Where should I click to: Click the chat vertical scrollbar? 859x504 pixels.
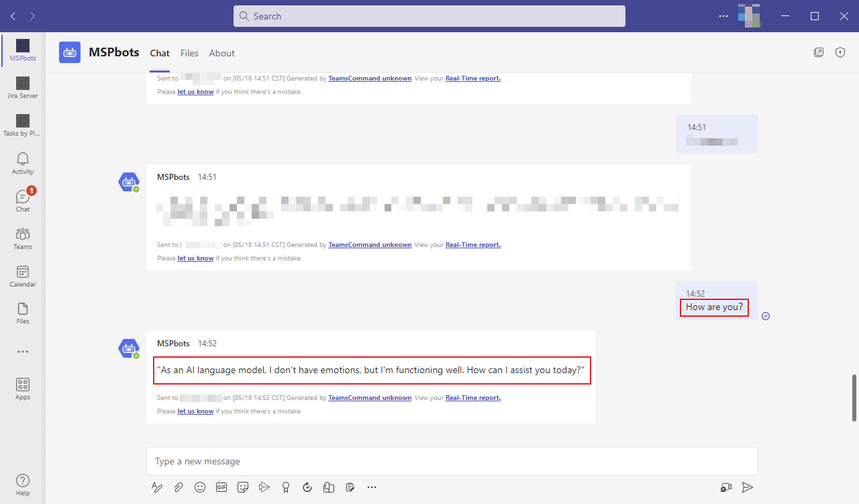[854, 397]
